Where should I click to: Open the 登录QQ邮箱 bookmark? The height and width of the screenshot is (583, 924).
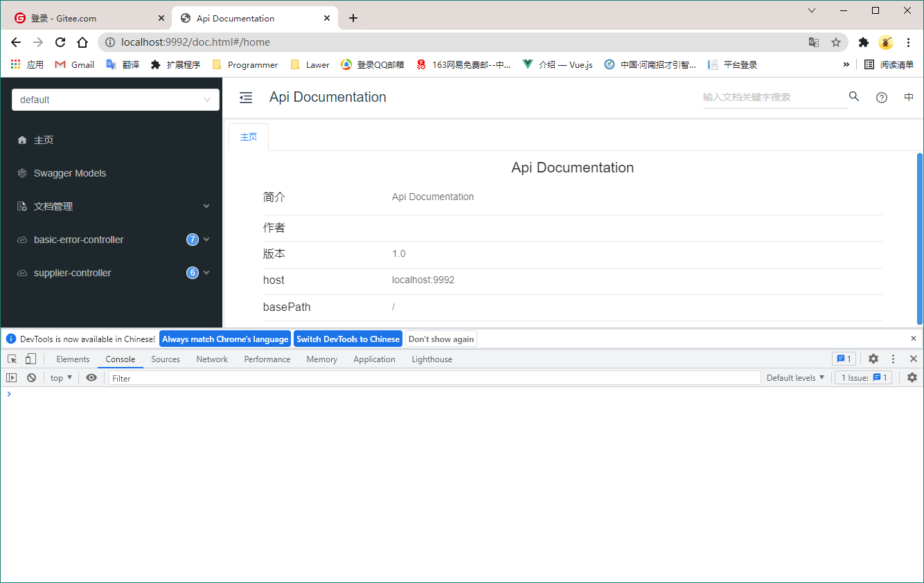(x=373, y=64)
